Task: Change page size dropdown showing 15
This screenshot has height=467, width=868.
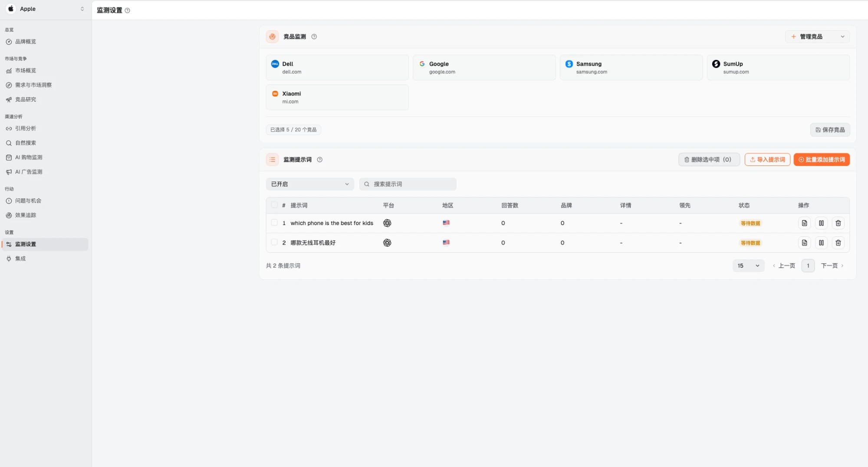Action: (749, 265)
